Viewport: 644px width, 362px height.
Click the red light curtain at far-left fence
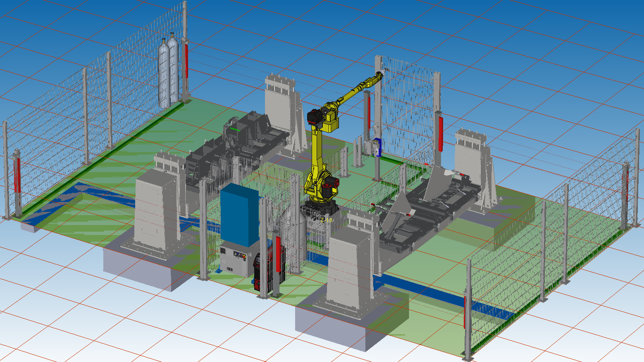pyautogui.click(x=17, y=175)
